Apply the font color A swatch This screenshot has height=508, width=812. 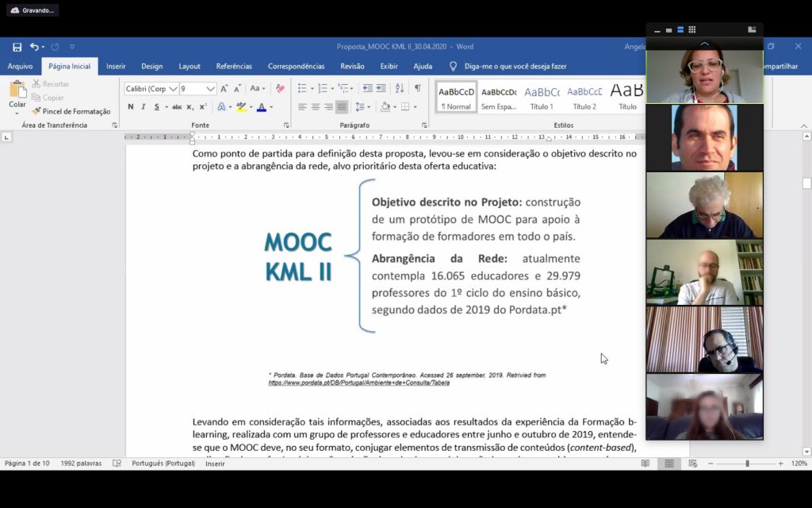262,107
